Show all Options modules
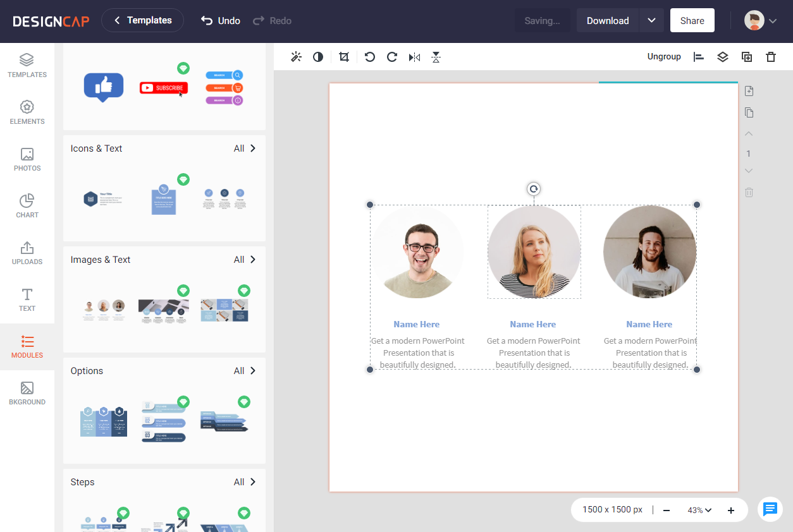 245,371
